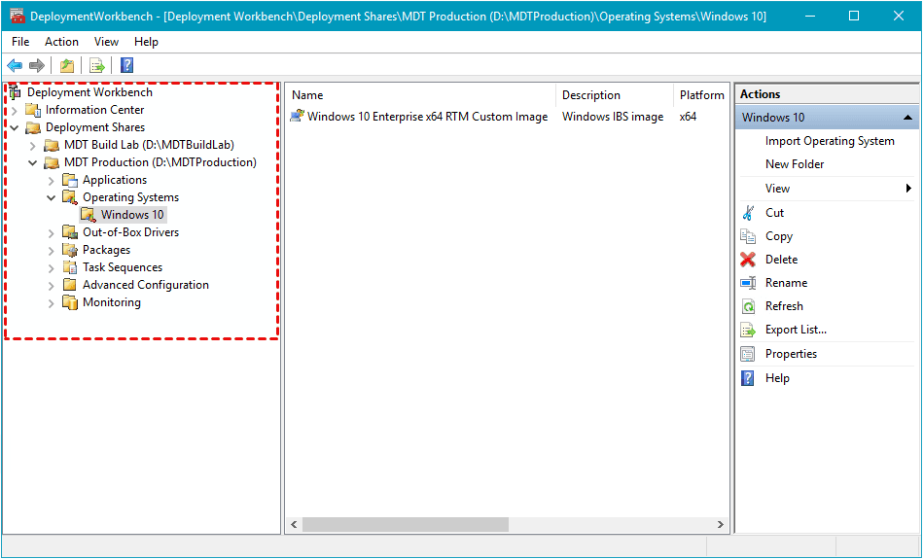Click the Cut scissors icon in Actions

748,213
